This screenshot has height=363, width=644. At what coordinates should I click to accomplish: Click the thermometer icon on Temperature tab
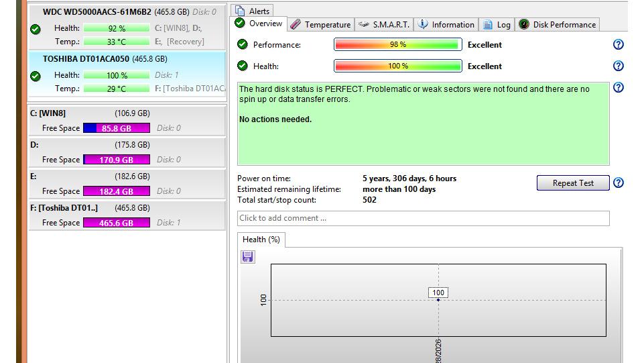295,25
